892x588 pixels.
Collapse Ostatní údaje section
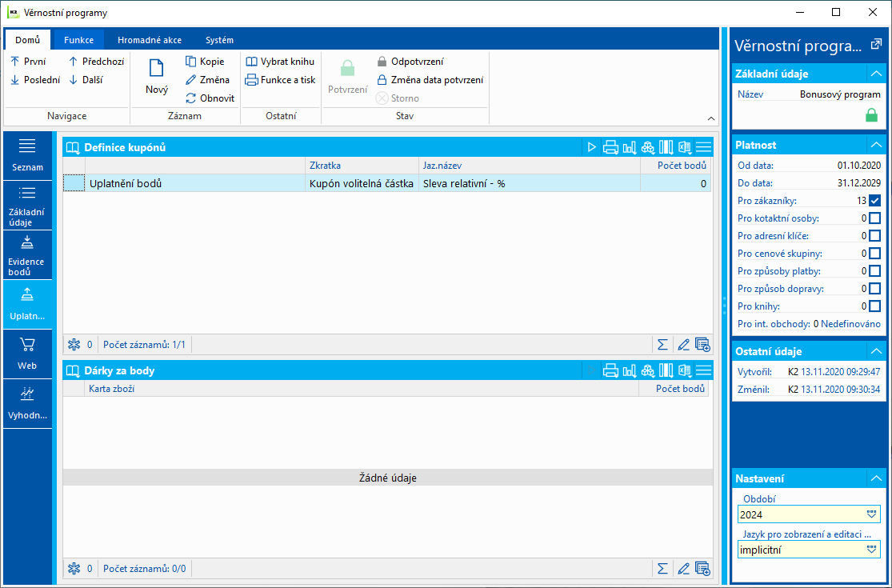[876, 351]
